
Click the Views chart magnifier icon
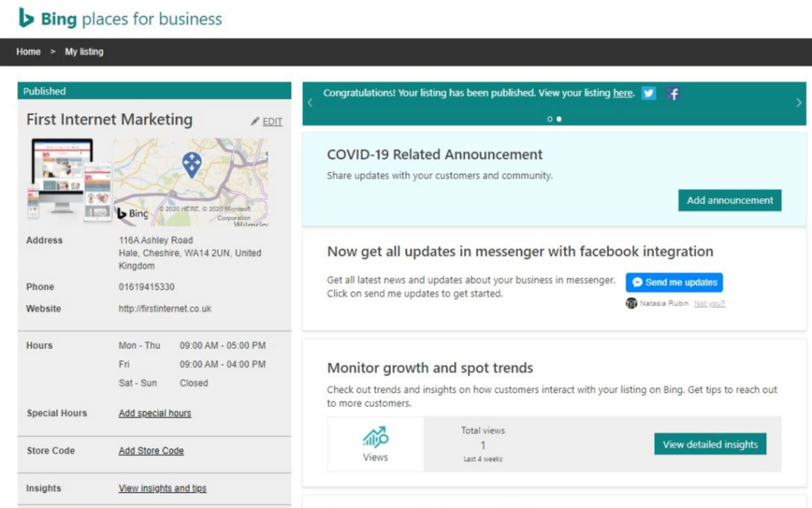tap(375, 437)
